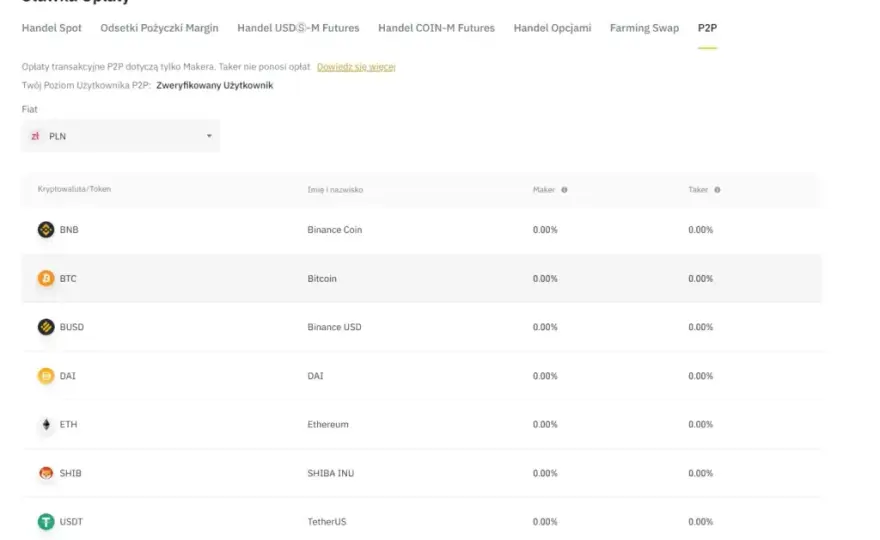The image size is (880, 540).
Task: Click ETH Taker fee 0.00%
Action: click(x=700, y=424)
